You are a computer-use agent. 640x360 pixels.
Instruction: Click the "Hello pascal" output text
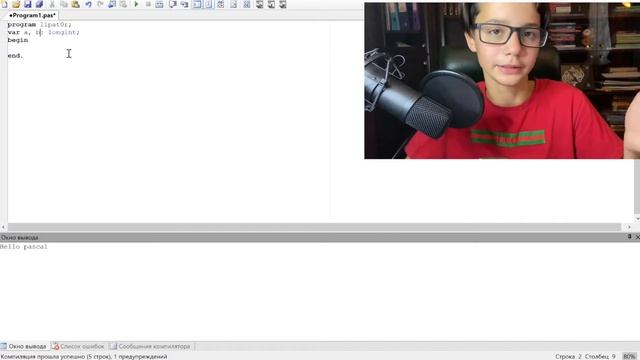[x=24, y=247]
